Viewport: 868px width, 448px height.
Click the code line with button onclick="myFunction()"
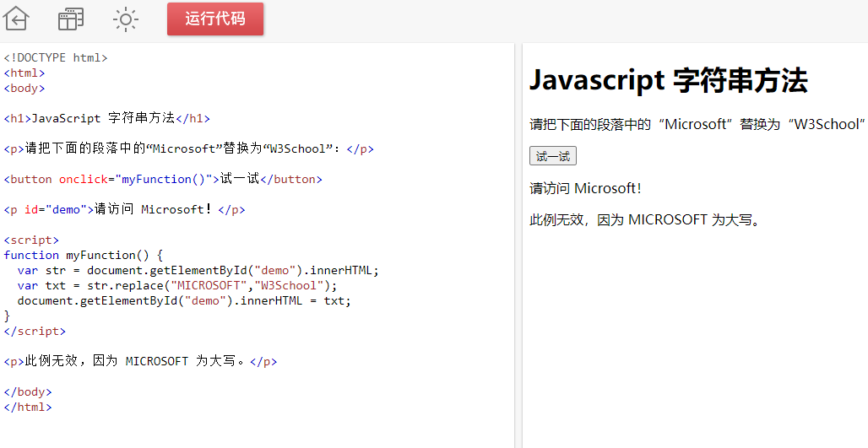pyautogui.click(x=163, y=179)
